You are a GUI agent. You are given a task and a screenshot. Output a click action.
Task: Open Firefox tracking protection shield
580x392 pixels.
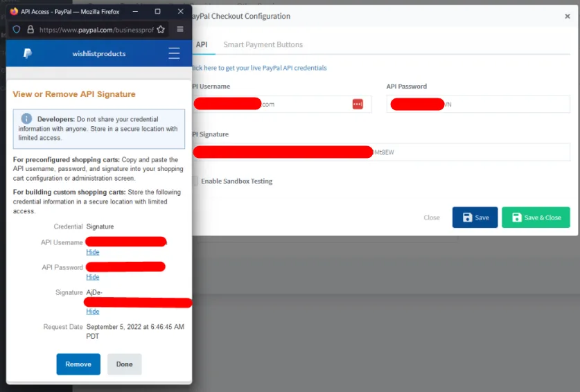17,30
